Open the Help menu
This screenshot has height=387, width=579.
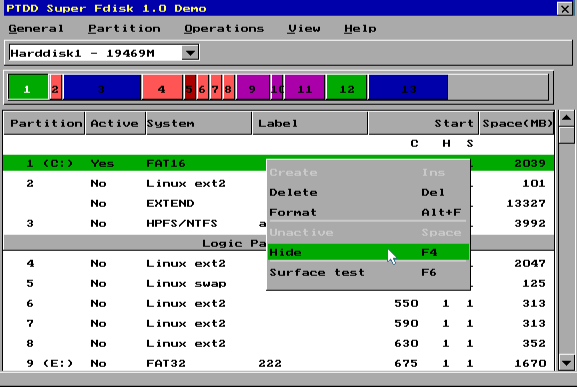[360, 29]
